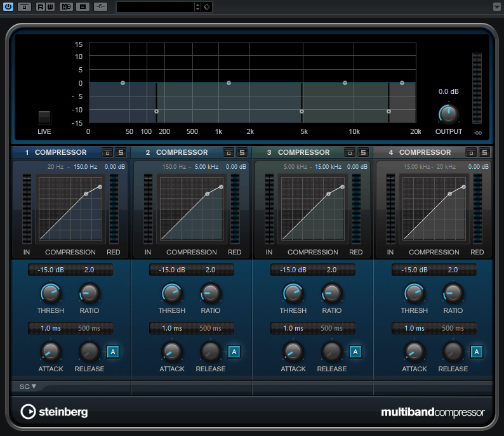Select the 3 COMPRESSOR band header
This screenshot has height=436, width=504.
click(x=298, y=152)
